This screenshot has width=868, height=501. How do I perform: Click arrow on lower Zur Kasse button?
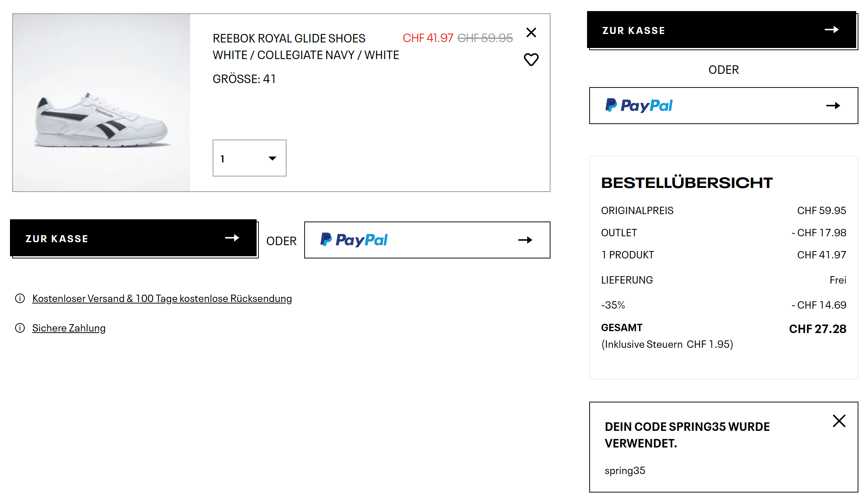point(232,238)
